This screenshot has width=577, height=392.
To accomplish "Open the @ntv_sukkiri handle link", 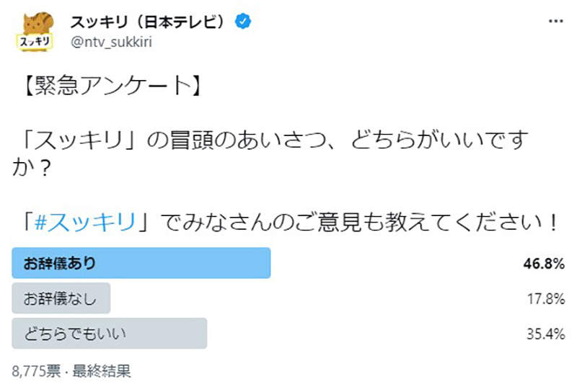I will (x=111, y=41).
